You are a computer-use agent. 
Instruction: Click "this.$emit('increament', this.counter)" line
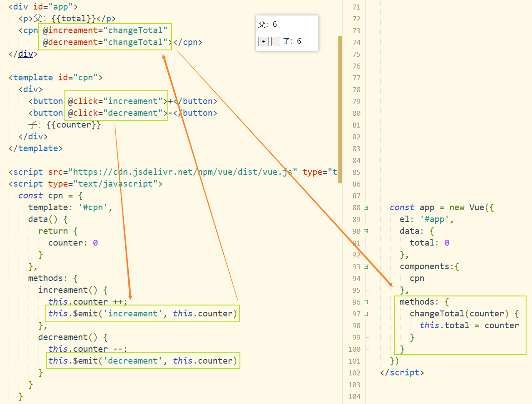[x=142, y=313]
